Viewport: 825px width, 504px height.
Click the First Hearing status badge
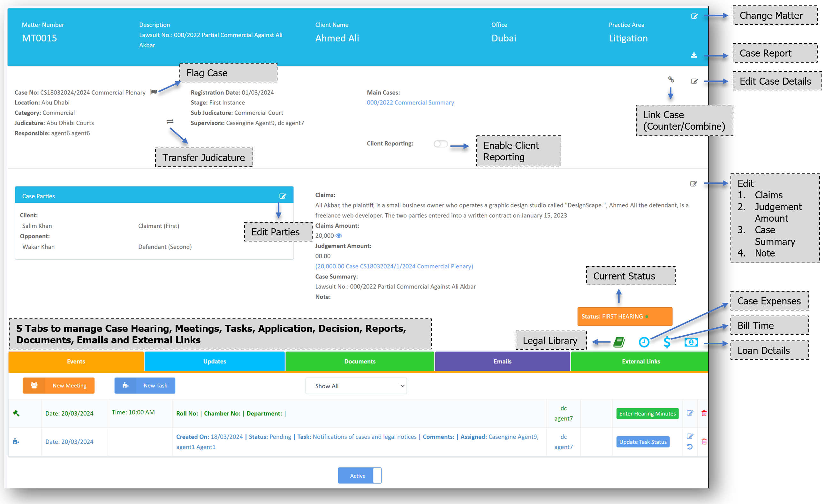[624, 316]
